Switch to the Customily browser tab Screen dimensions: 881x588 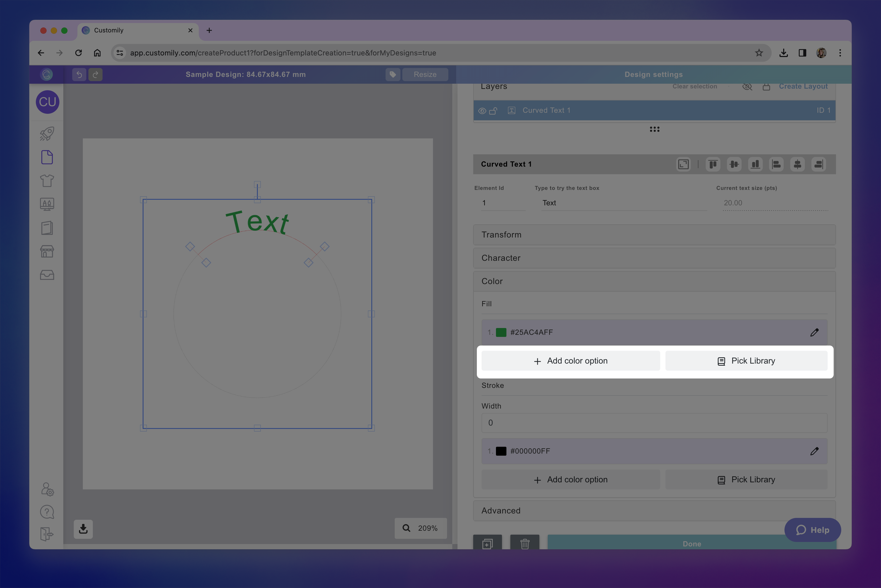point(138,30)
